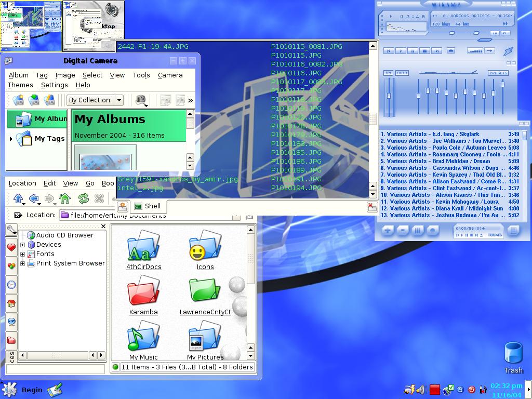Toggle Winamp equalizer with EQ button
This screenshot has width=532, height=399.
[495, 33]
